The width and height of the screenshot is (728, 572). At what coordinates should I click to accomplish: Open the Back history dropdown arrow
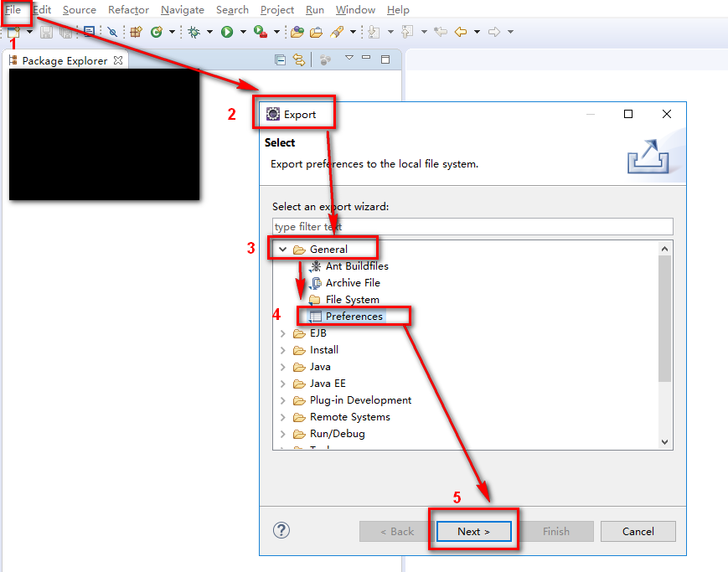click(x=477, y=32)
